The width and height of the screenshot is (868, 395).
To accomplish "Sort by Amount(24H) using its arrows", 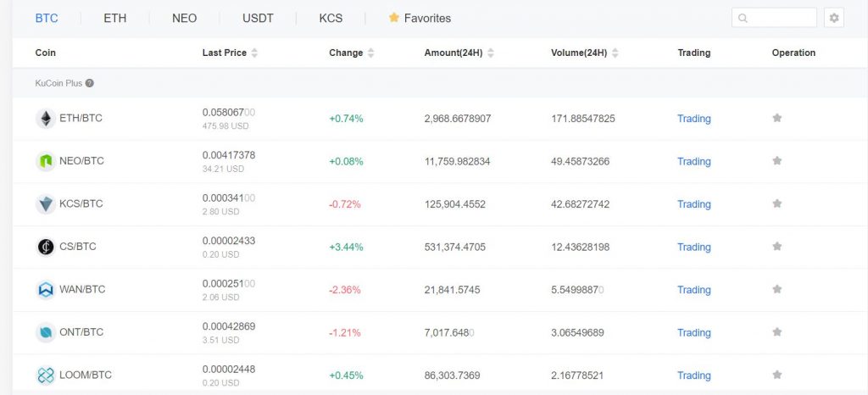I will click(x=491, y=53).
